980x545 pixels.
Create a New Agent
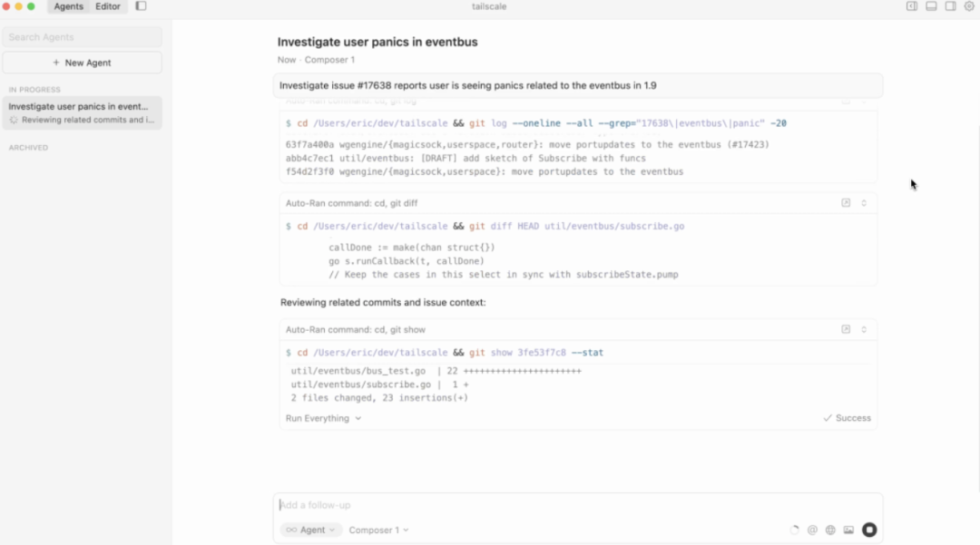pyautogui.click(x=82, y=63)
